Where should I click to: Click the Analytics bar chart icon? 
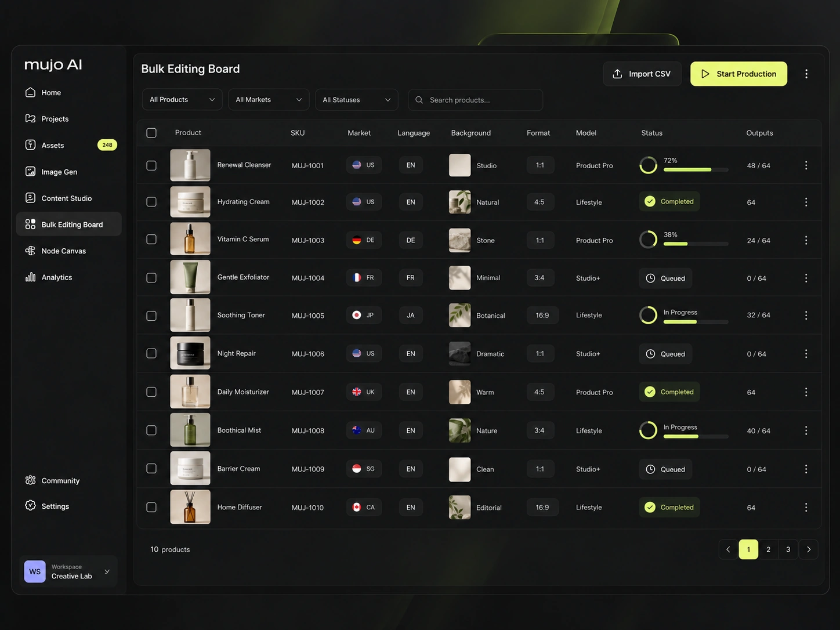[30, 277]
